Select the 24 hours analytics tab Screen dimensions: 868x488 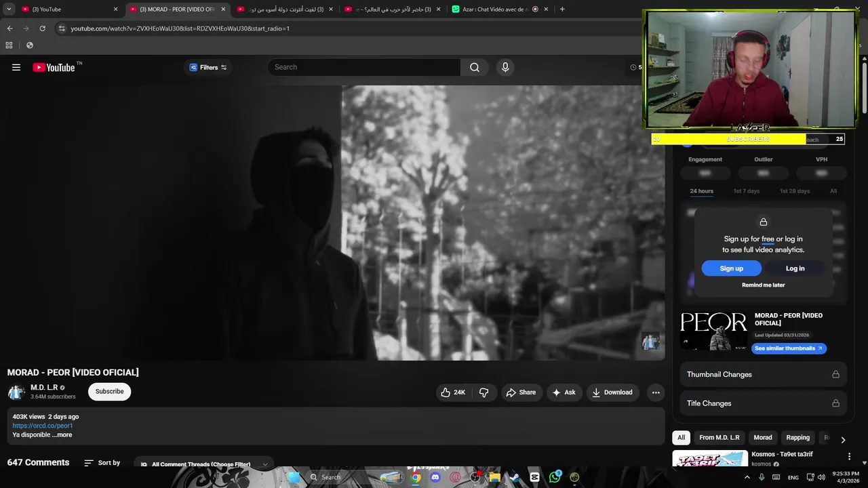click(701, 191)
